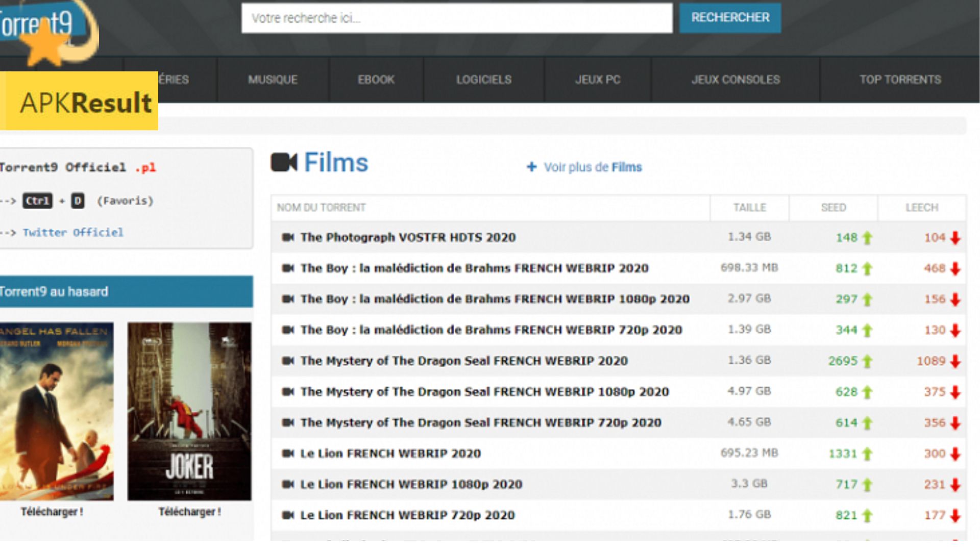Open Le Lion FRENCH WEBRIP 2020 (695.23 MB)

(x=390, y=454)
